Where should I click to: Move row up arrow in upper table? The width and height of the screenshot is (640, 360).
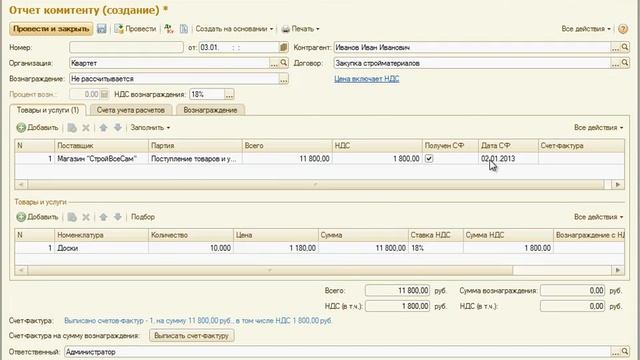pos(104,128)
